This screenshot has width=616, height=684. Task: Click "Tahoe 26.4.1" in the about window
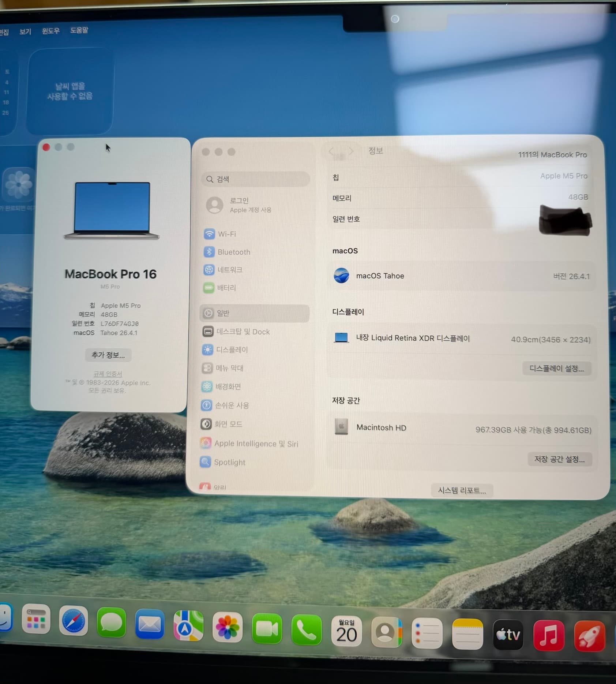tap(119, 333)
